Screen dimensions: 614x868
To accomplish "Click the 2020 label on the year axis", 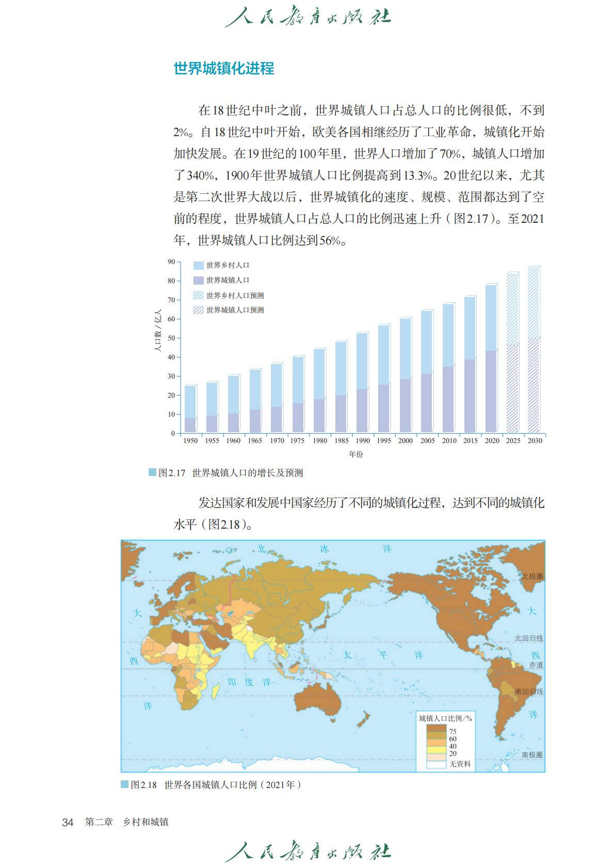I will [492, 441].
